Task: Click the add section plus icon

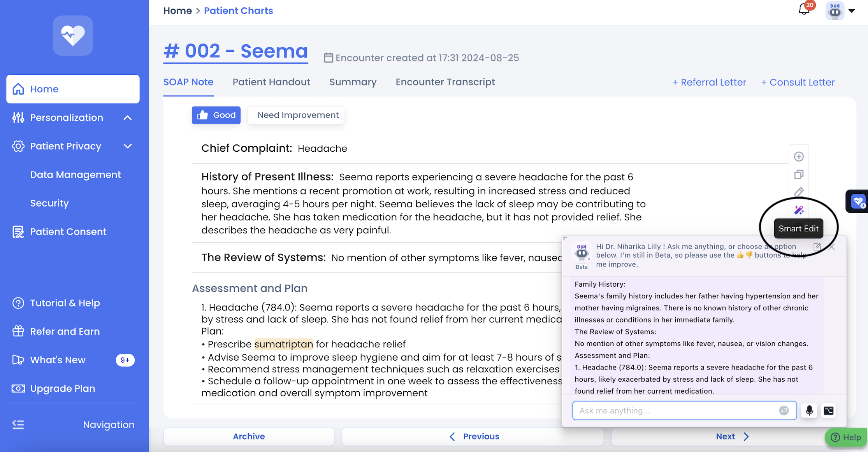Action: (799, 156)
